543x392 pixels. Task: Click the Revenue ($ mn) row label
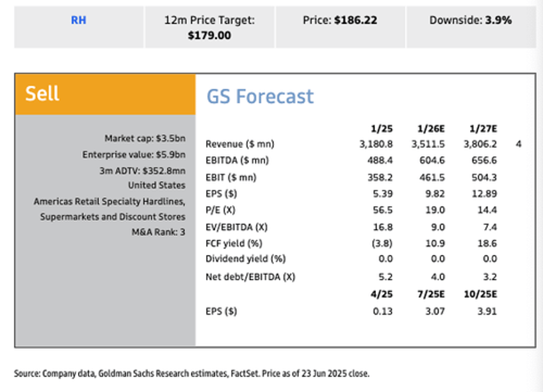pos(239,144)
